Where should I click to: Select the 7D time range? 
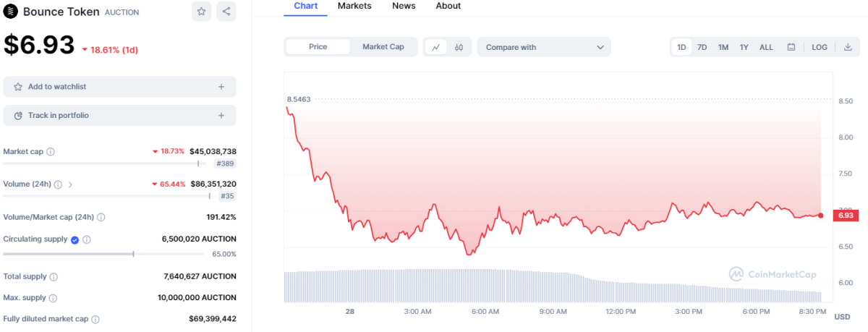pos(702,47)
